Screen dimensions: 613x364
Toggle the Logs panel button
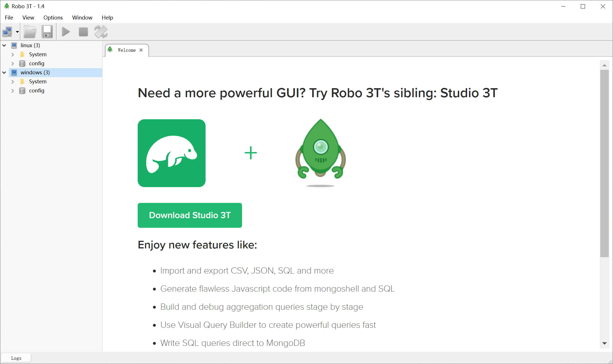coord(16,358)
